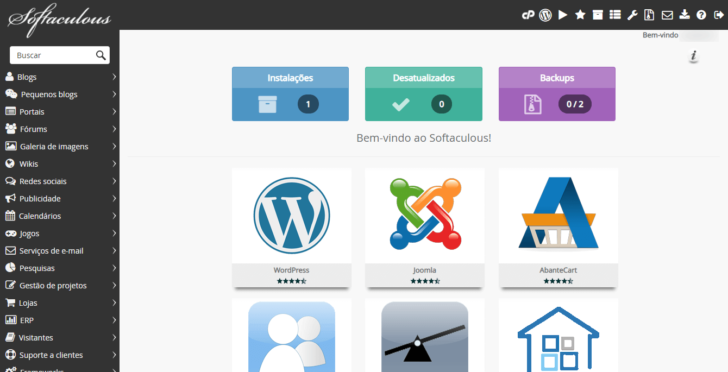The image size is (728, 372).
Task: Open email settings envelope icon
Action: (x=667, y=15)
